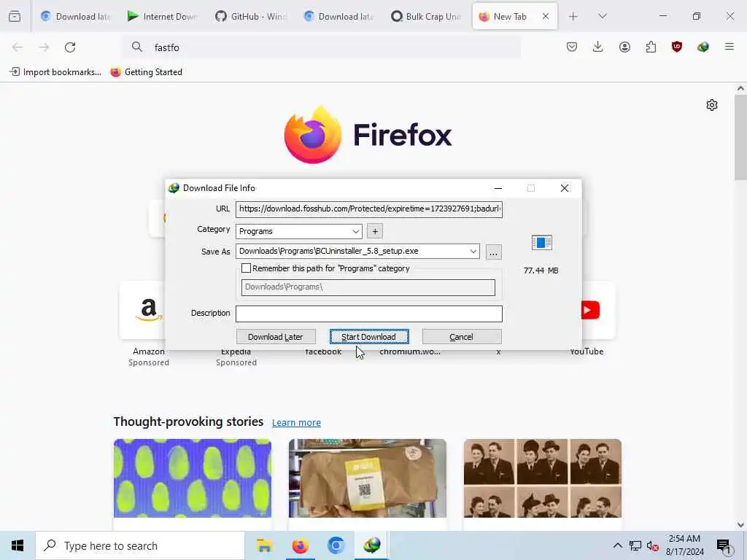Open the notification center icon
Screen dimensions: 747x560
724,546
